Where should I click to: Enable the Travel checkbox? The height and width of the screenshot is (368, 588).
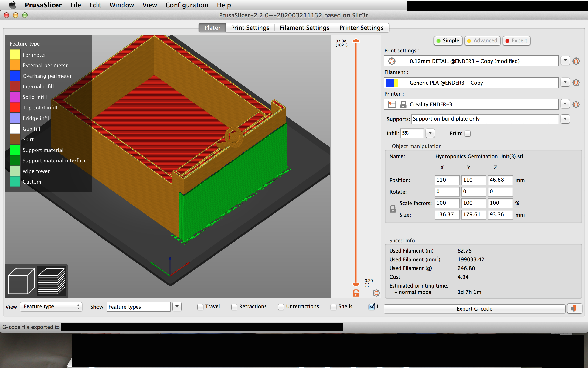[x=200, y=307]
